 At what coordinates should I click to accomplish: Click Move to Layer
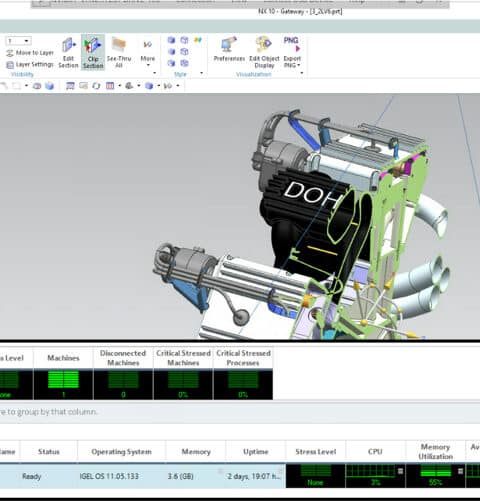point(30,53)
